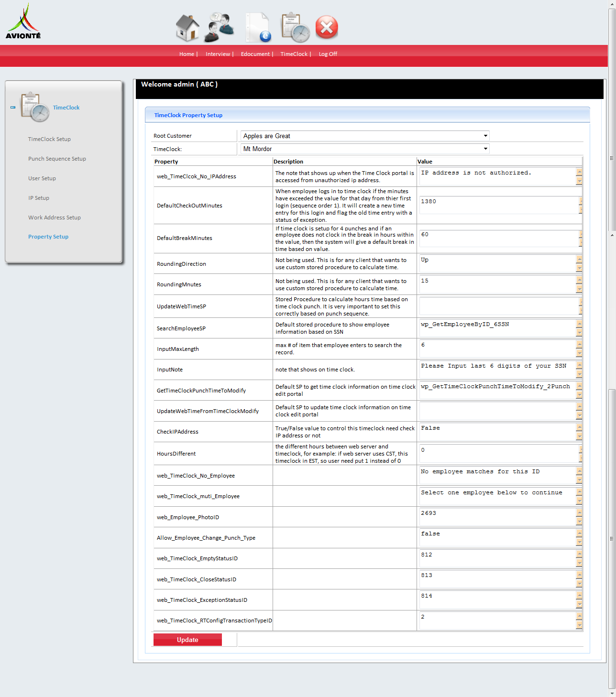Click the Edocument page icon
The width and height of the screenshot is (616, 697).
[x=258, y=27]
